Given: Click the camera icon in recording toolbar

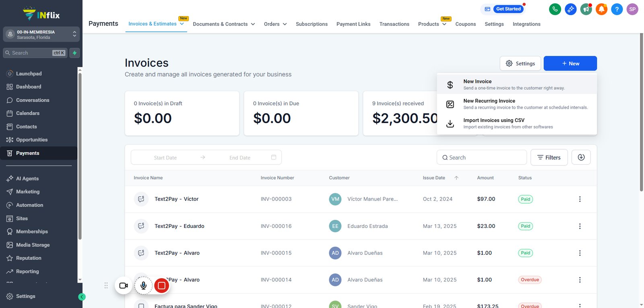Looking at the screenshot, I should pos(124,285).
